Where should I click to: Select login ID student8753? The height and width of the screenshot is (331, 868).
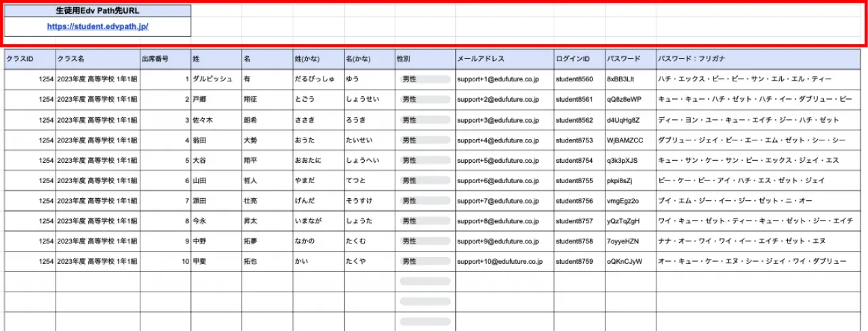(579, 140)
